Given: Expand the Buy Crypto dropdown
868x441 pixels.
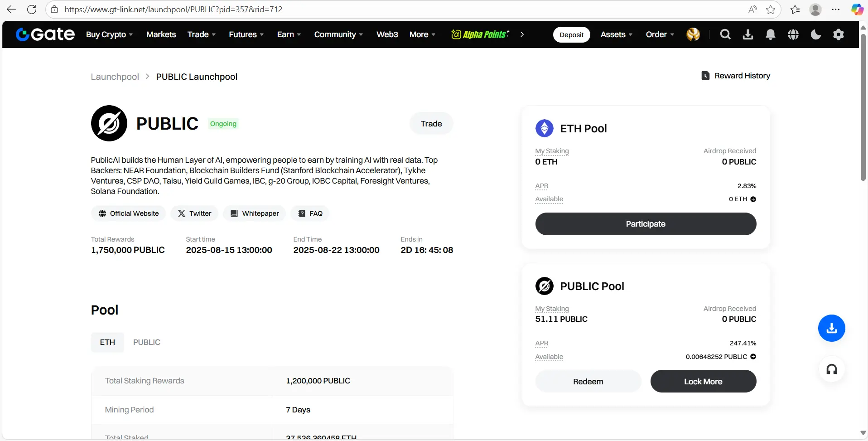Looking at the screenshot, I should 110,34.
